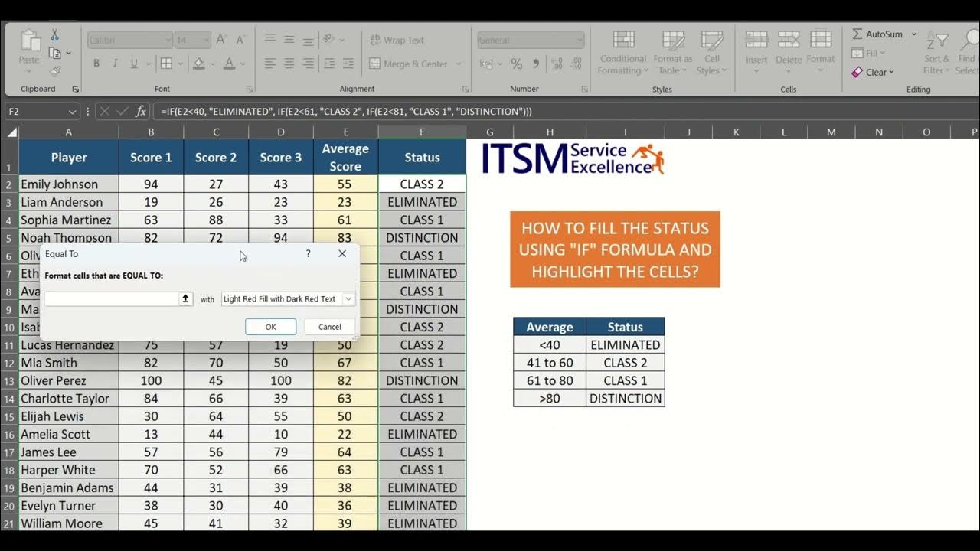Screen dimensions: 980x551
Task: Select row 13 header
Action: point(10,380)
